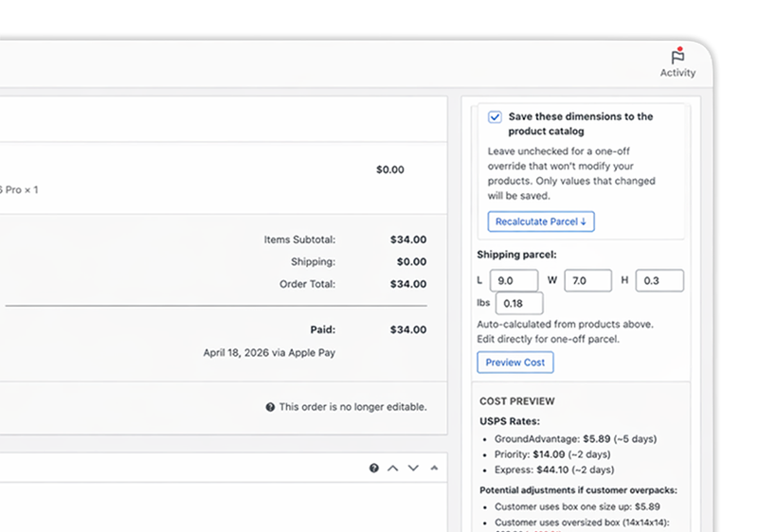Focus the parcel length L field
758x532 pixels.
[x=514, y=280]
